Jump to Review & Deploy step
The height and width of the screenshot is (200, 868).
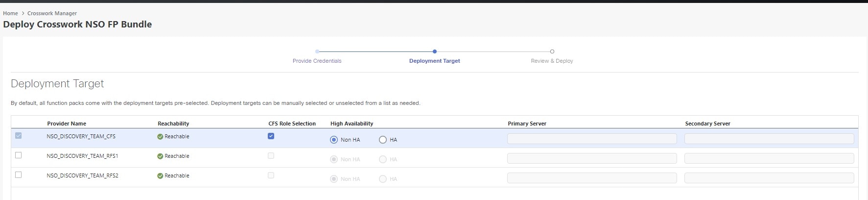(552, 61)
